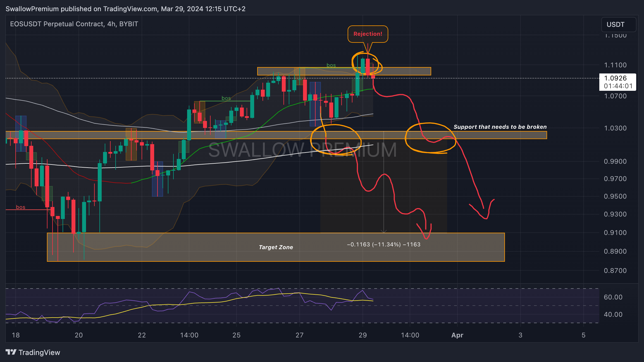Click the date label 18
Image resolution: width=644 pixels, height=362 pixels.
(x=16, y=335)
